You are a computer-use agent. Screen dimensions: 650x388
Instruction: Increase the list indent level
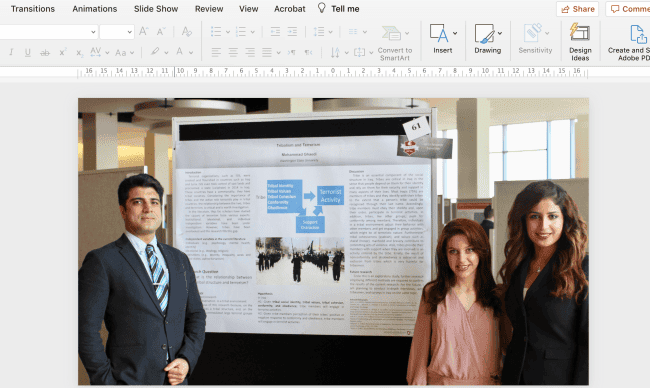tap(292, 32)
